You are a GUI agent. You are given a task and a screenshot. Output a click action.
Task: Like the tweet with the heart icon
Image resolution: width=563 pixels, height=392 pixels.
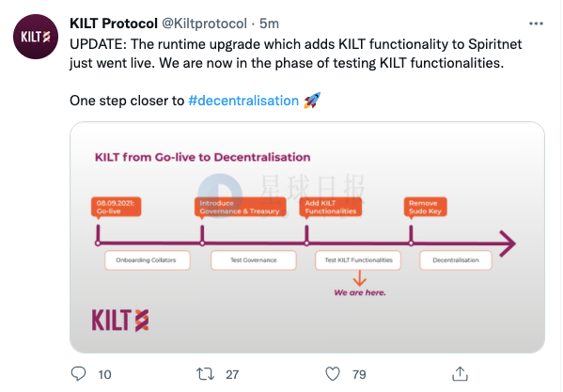point(333,374)
